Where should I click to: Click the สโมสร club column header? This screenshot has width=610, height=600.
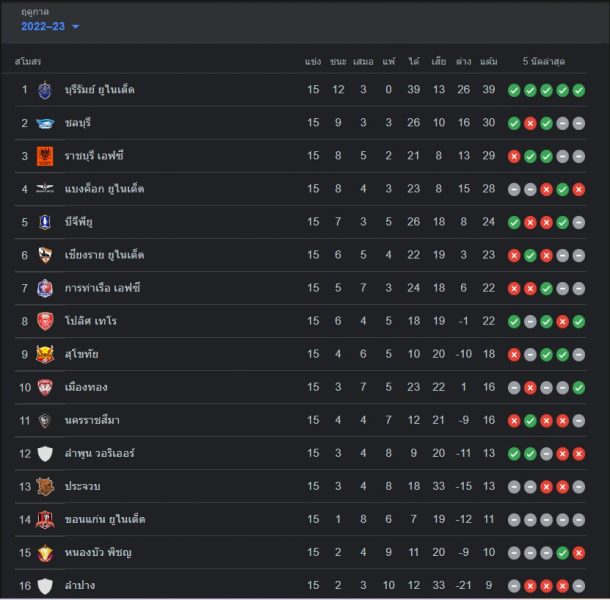pyautogui.click(x=28, y=61)
